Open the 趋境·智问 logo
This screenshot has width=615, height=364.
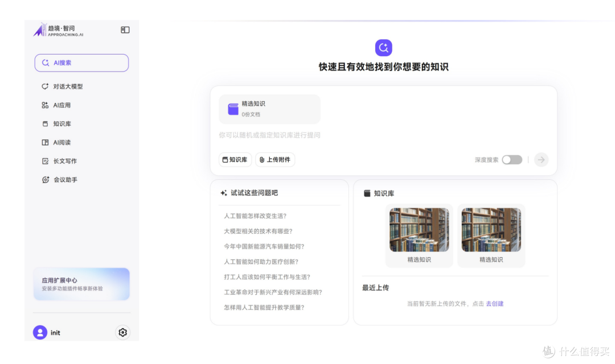coord(59,30)
